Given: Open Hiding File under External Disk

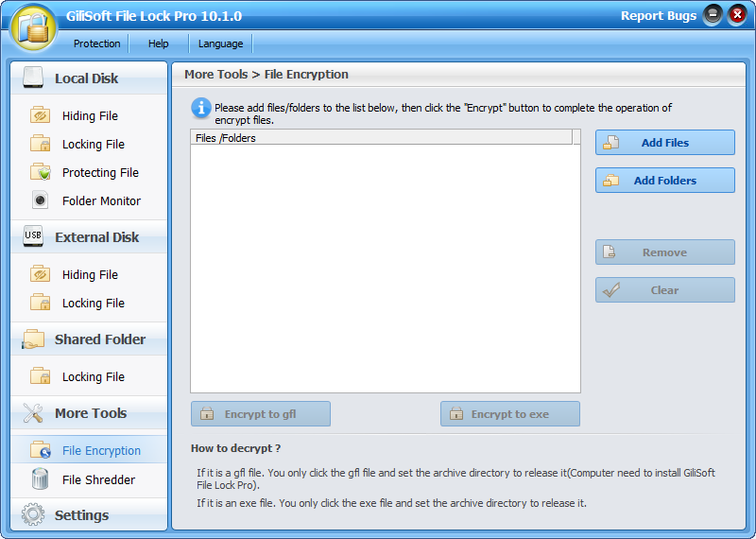Looking at the screenshot, I should (x=90, y=274).
